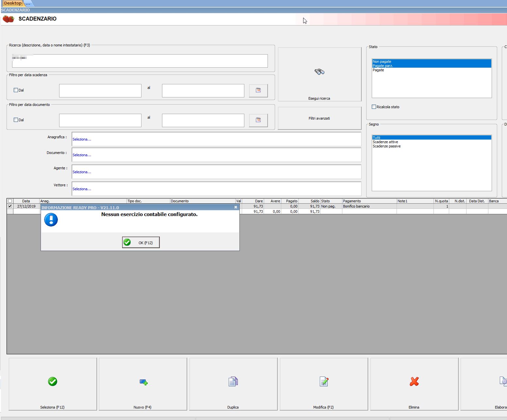
Task: Click the Duplica documents icon
Action: tap(233, 381)
